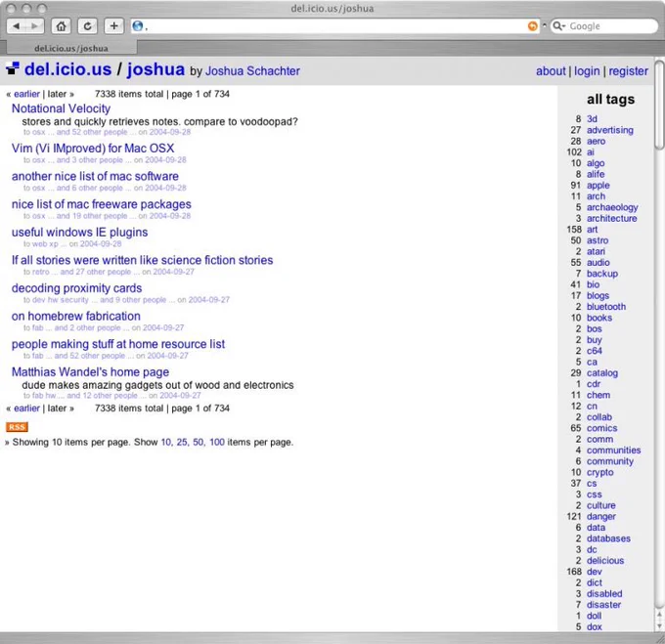The image size is (665, 644).
Task: Open Vim (Vi IMproved) for Mac OSX
Action: (93, 149)
